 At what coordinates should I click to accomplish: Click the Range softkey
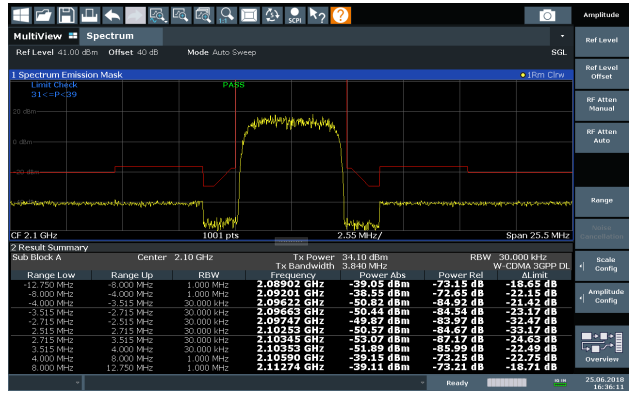coord(602,200)
